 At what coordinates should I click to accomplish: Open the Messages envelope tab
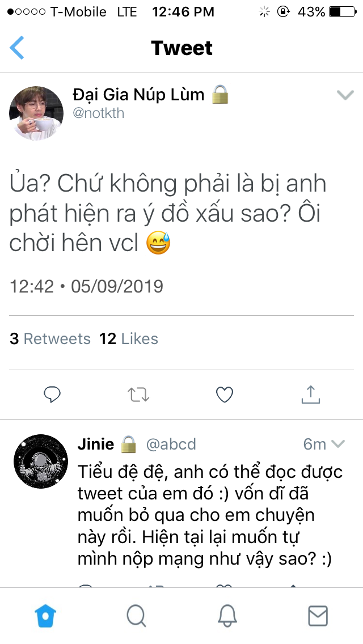tap(318, 615)
